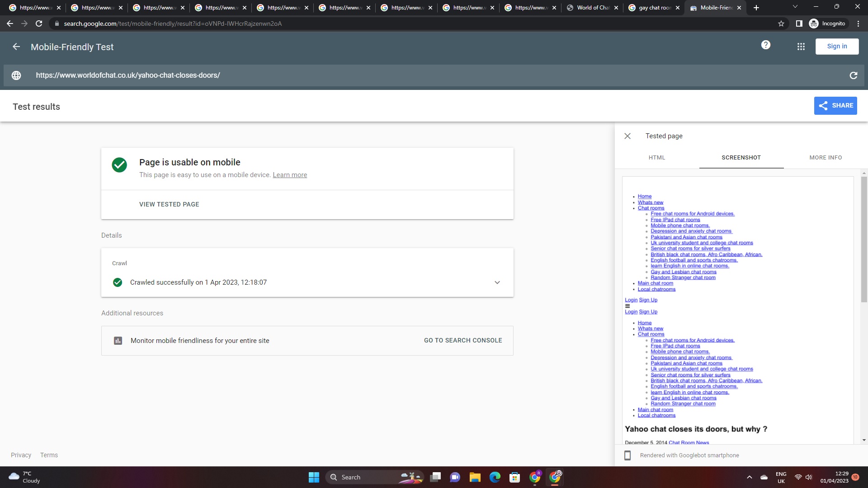This screenshot has height=488, width=868.
Task: Open the tab search dropdown arrow
Action: pyautogui.click(x=795, y=7)
